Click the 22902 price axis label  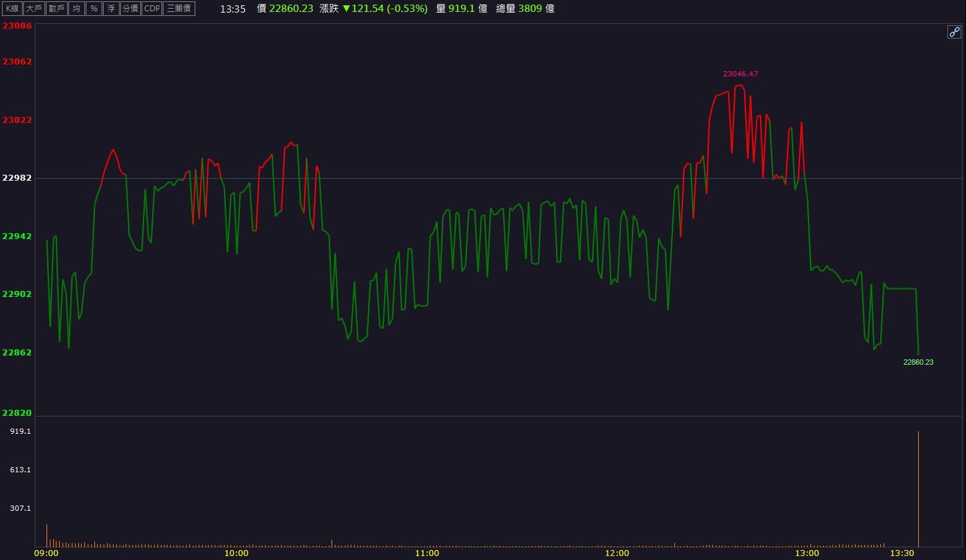(17, 294)
